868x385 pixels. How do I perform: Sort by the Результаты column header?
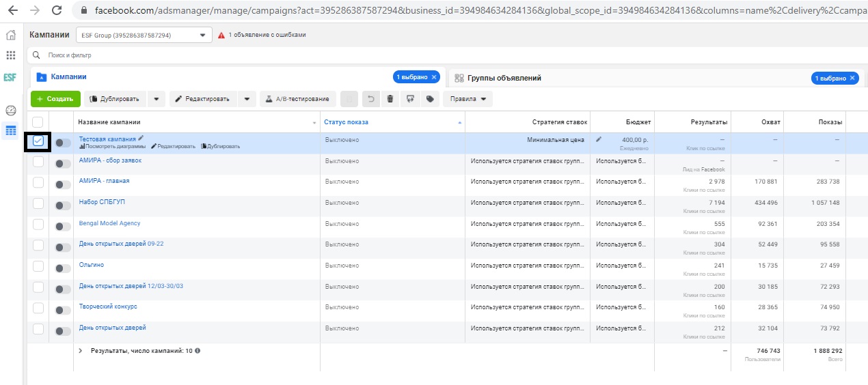click(707, 122)
